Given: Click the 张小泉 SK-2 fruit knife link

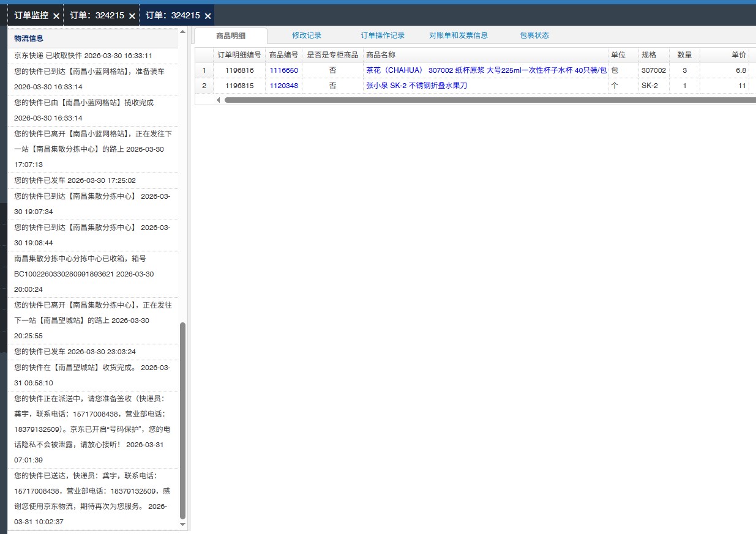Looking at the screenshot, I should tap(416, 86).
